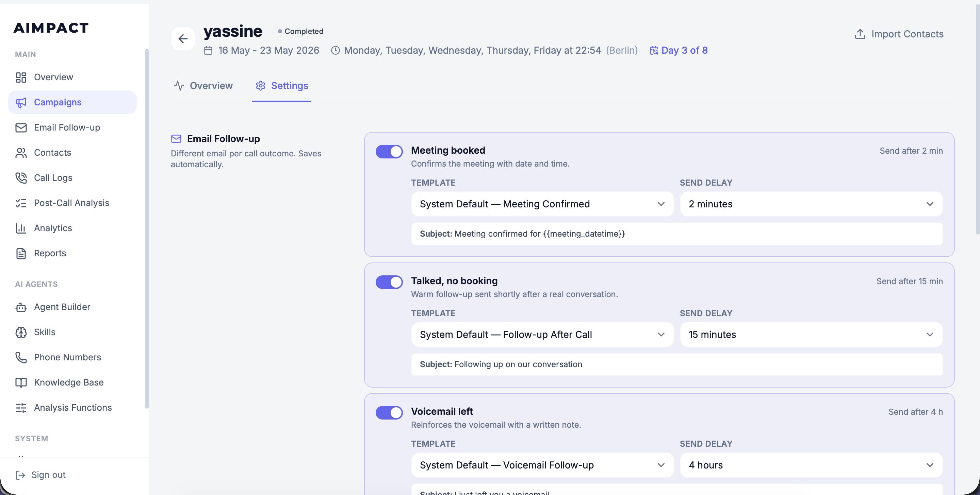Click the Sign out label
980x495 pixels.
48,475
